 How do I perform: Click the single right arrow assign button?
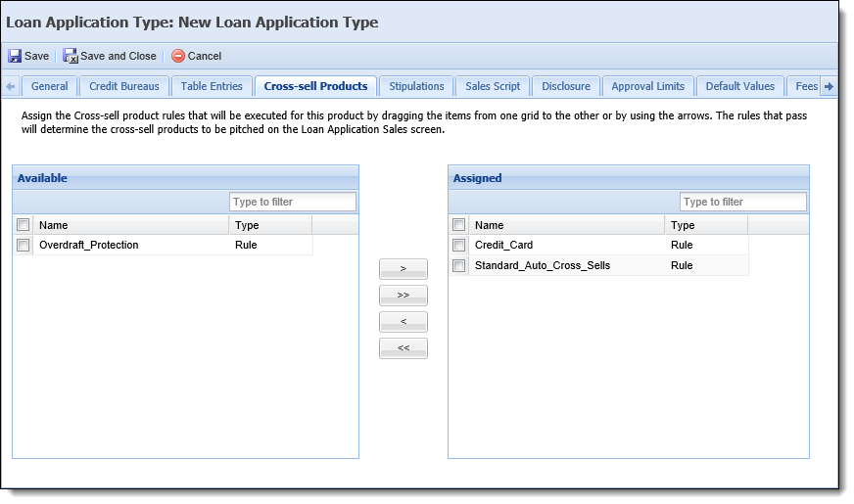tap(403, 269)
